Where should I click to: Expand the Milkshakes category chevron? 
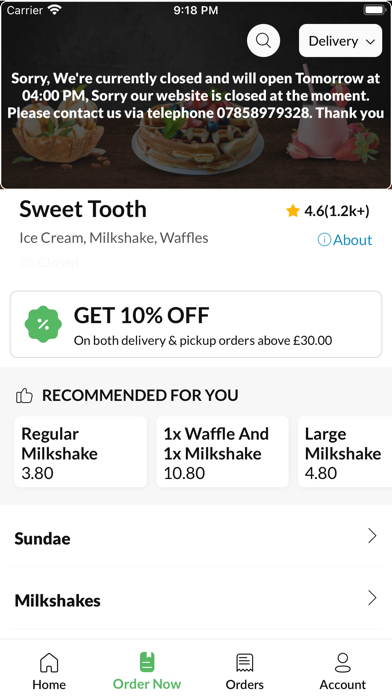372,598
